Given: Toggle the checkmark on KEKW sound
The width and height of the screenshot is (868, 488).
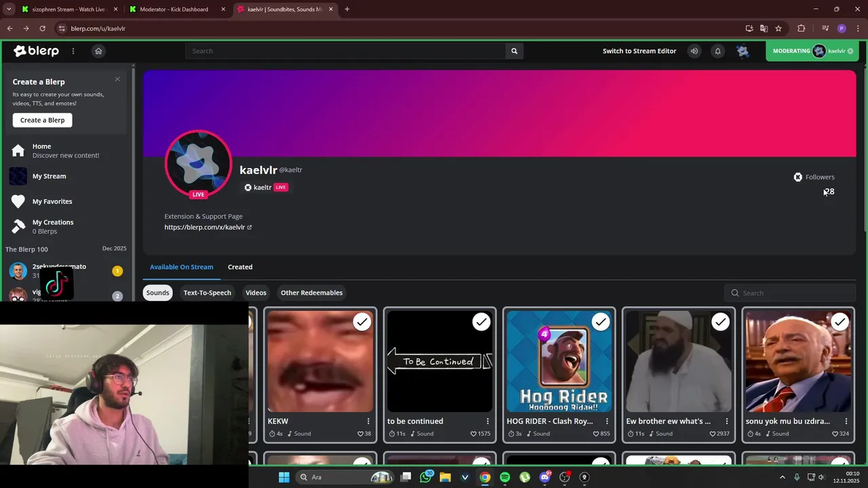Looking at the screenshot, I should coord(362,322).
